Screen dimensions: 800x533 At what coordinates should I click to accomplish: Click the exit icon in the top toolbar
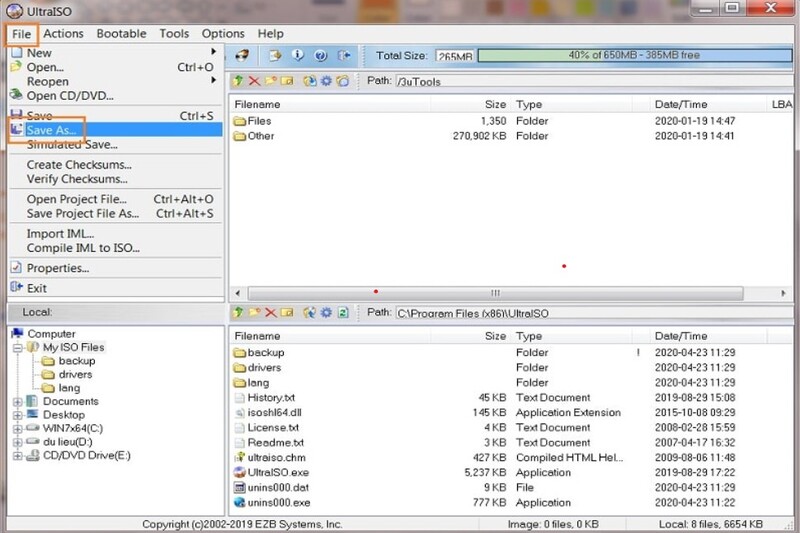tap(346, 56)
